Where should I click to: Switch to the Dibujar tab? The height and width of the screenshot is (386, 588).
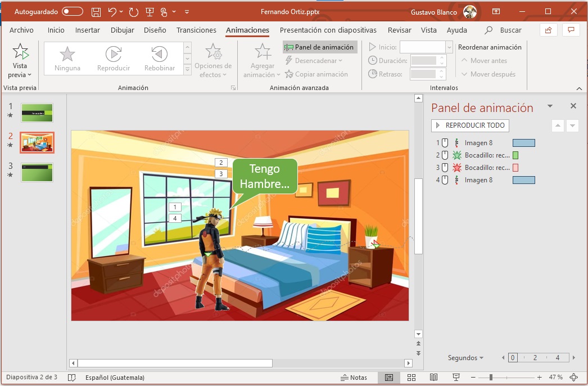coord(122,30)
